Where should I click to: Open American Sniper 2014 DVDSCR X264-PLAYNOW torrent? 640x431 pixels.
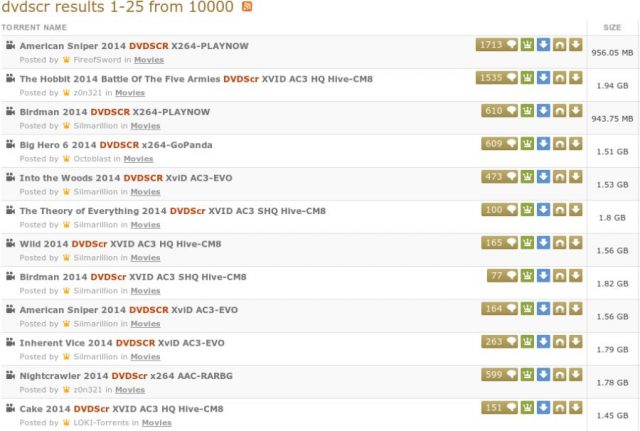[x=134, y=46]
